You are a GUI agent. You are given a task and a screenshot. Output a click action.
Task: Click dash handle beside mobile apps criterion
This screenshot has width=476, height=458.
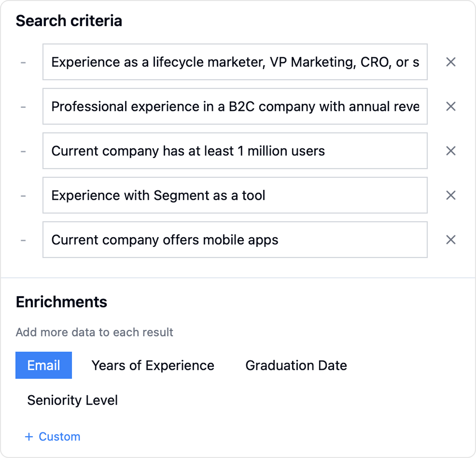coord(23,240)
